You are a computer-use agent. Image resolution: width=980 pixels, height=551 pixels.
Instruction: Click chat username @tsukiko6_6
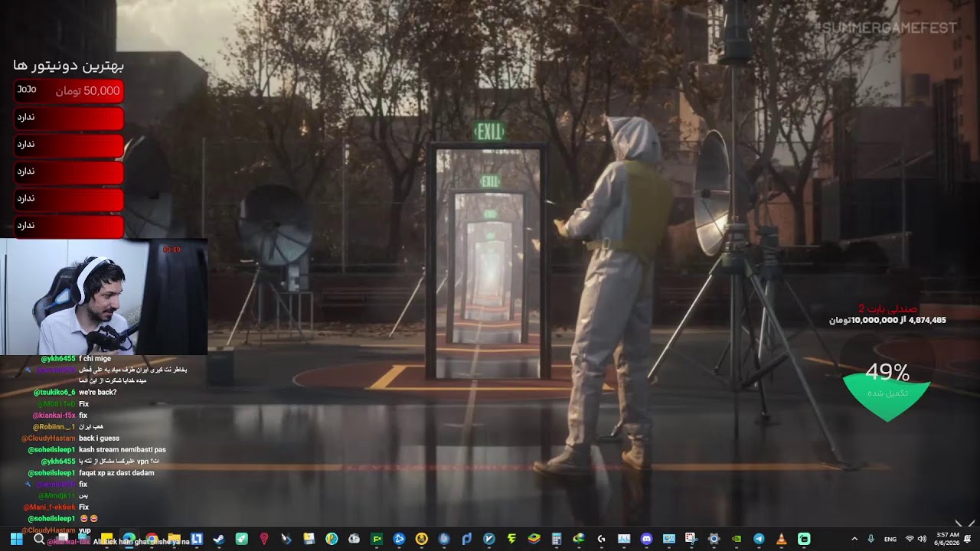tap(54, 393)
